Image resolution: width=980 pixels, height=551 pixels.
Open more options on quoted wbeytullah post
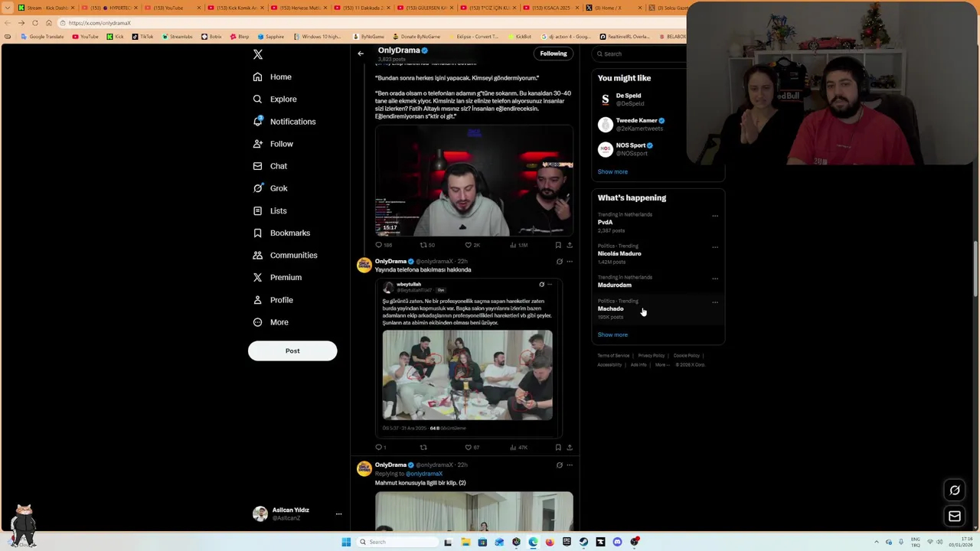click(550, 285)
